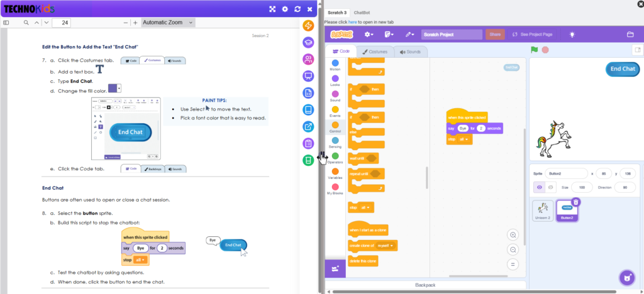Zoom in the code workspace
The width and height of the screenshot is (644, 294).
(513, 235)
